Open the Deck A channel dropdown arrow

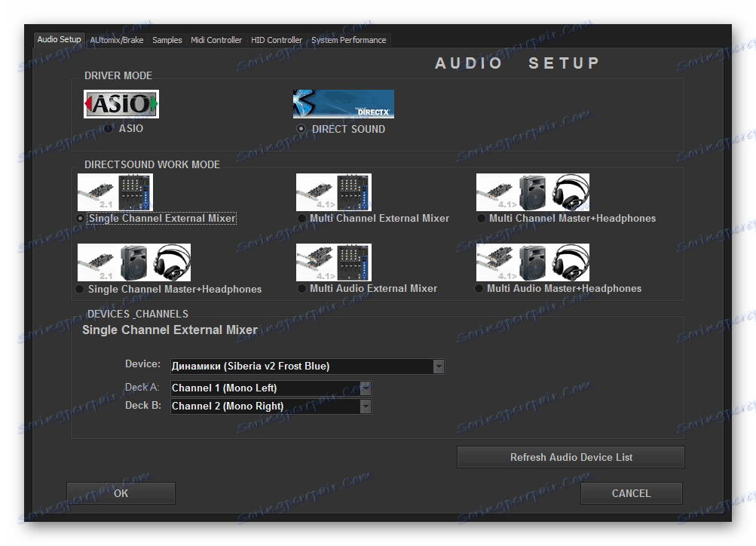[366, 388]
